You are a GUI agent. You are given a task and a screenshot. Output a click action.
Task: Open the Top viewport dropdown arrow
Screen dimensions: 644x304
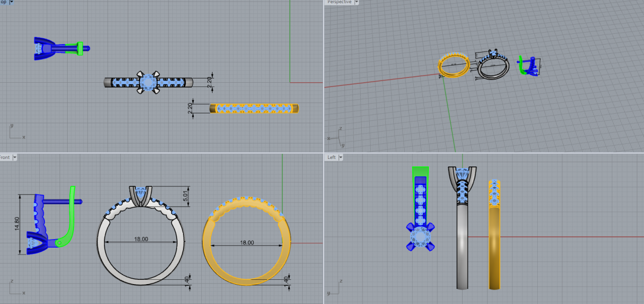pos(12,2)
